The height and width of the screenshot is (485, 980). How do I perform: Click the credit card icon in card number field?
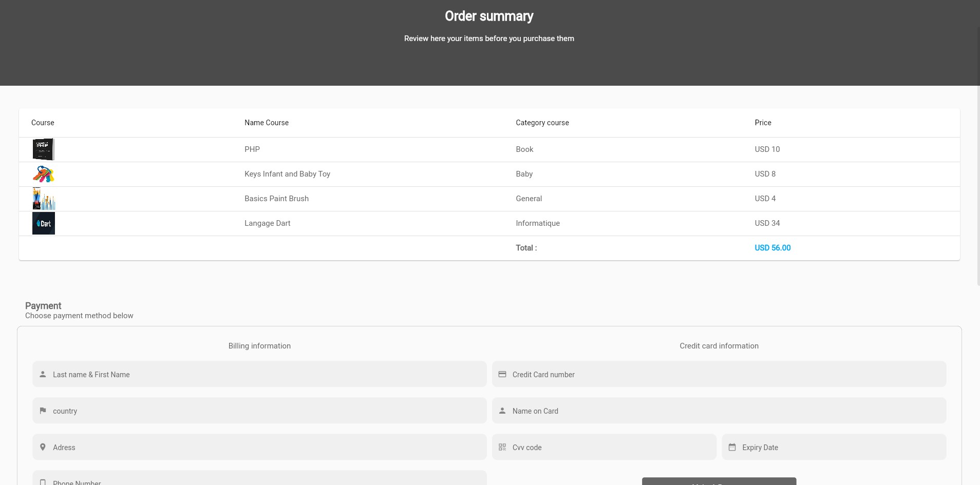coord(502,375)
